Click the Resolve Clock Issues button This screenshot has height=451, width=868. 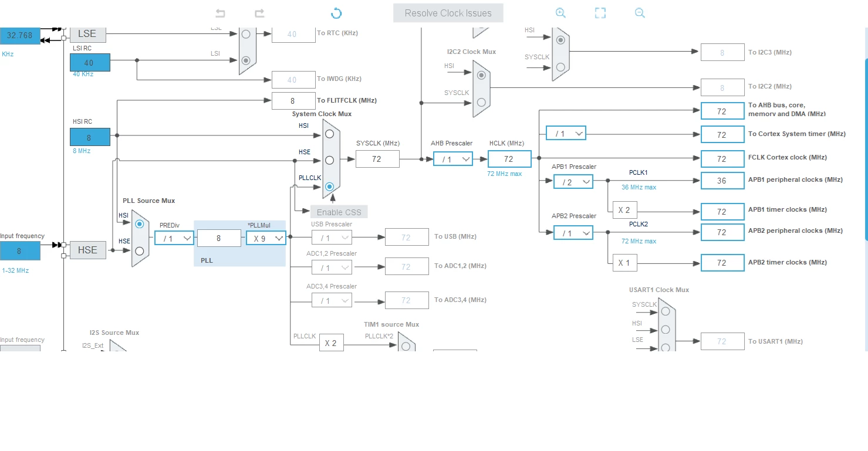(448, 13)
